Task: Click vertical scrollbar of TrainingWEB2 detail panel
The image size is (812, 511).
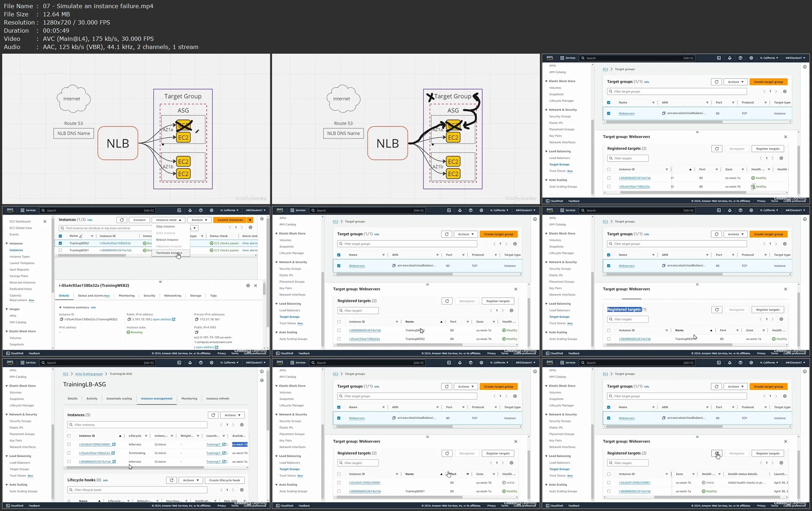Action: click(x=264, y=289)
